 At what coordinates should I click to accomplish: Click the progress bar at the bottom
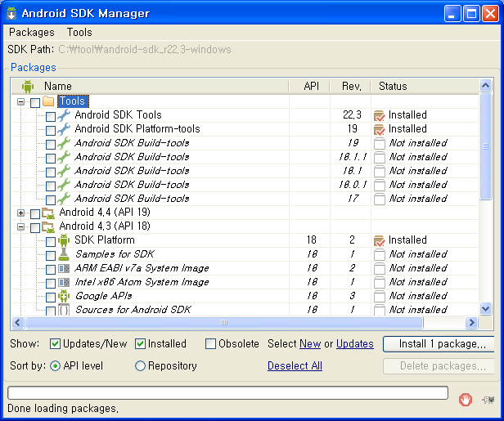click(227, 392)
